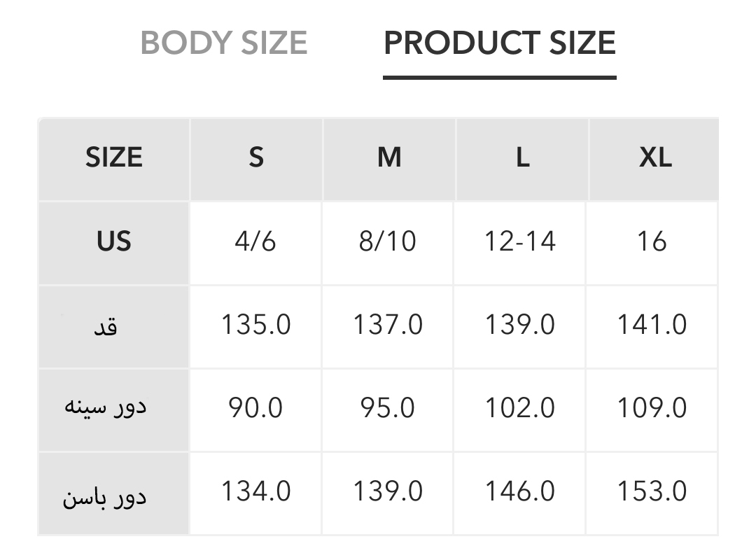Choose the L size column header
This screenshot has height=546, width=756.
522,158
